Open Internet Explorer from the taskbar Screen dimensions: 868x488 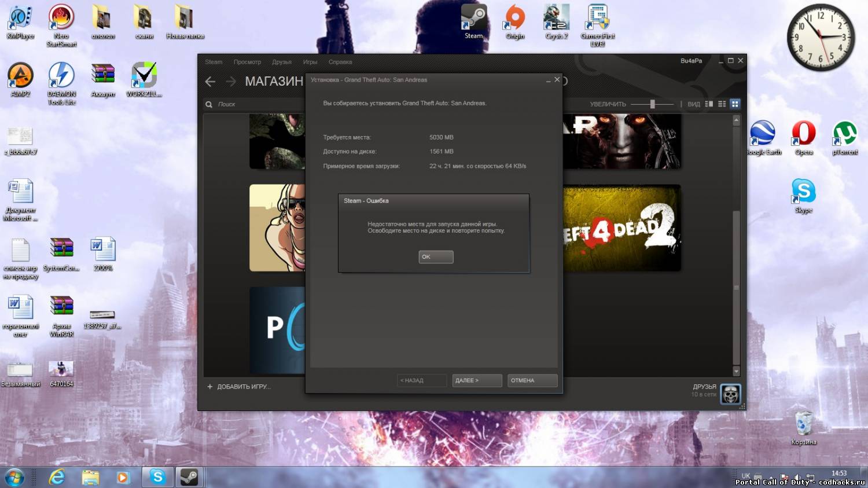tap(57, 478)
